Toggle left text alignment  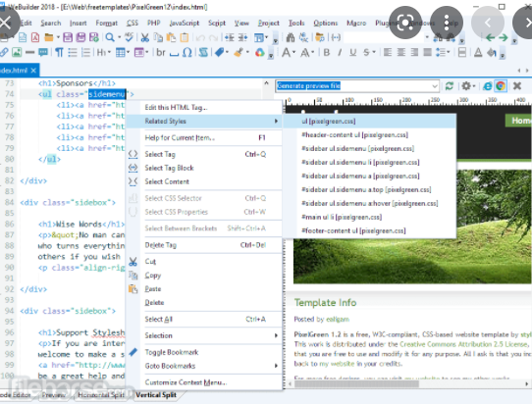pos(388,52)
